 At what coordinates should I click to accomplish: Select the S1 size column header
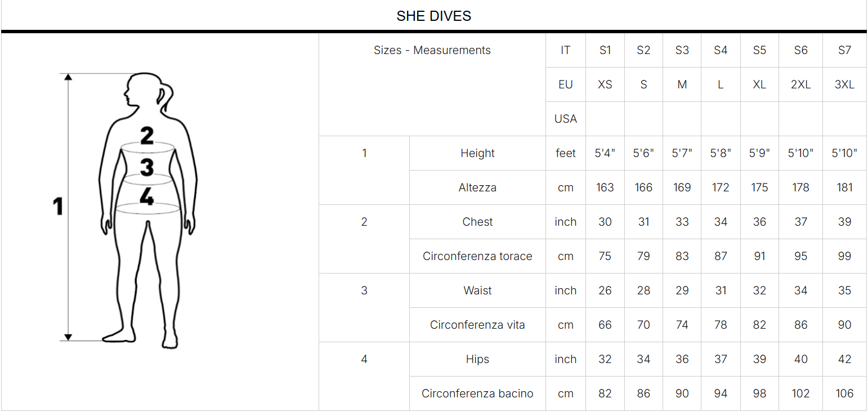click(x=605, y=50)
